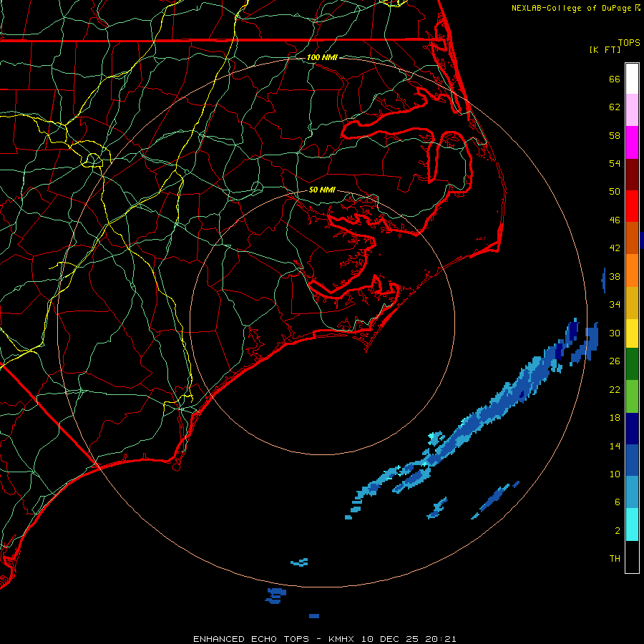This screenshot has width=644, height=644.
Task: Click the '6' legend value
Action: [618, 502]
